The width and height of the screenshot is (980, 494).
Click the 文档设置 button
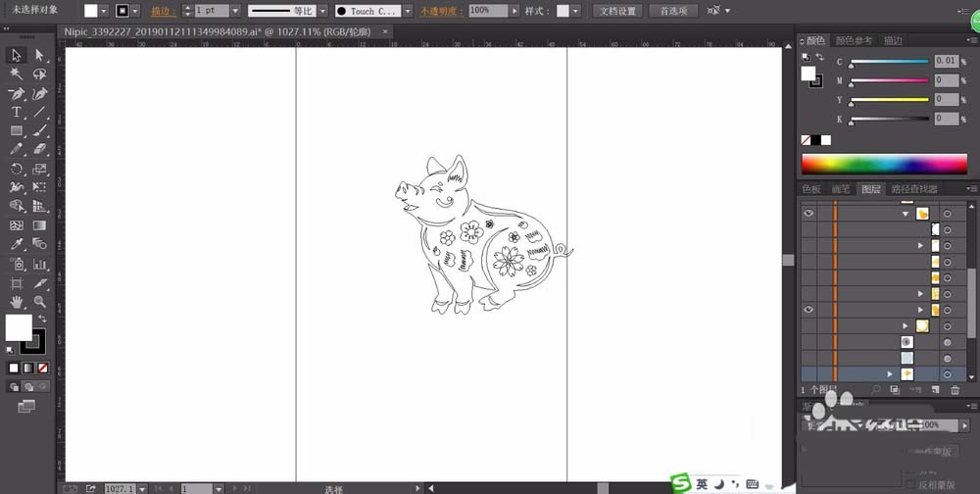617,11
